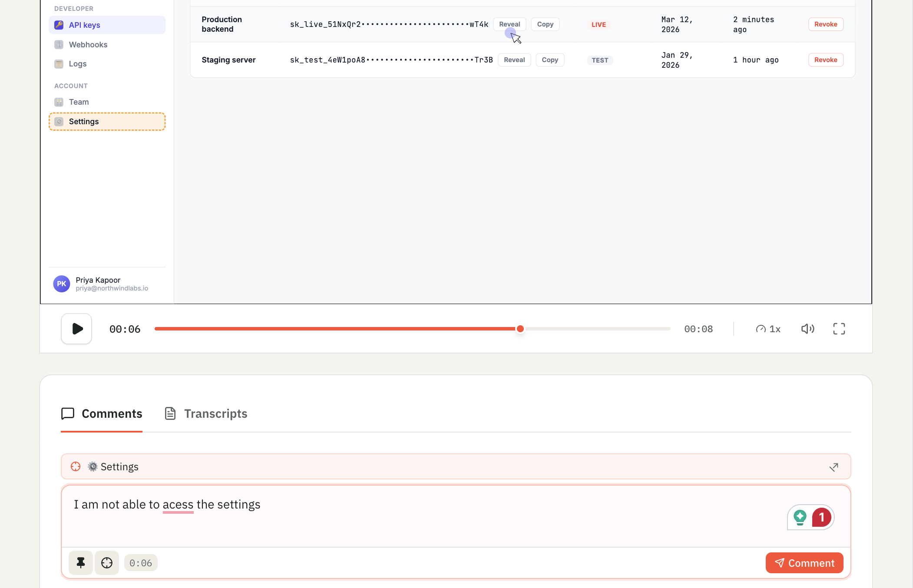Click the API keys key icon
Image resolution: width=913 pixels, height=588 pixels.
[59, 25]
